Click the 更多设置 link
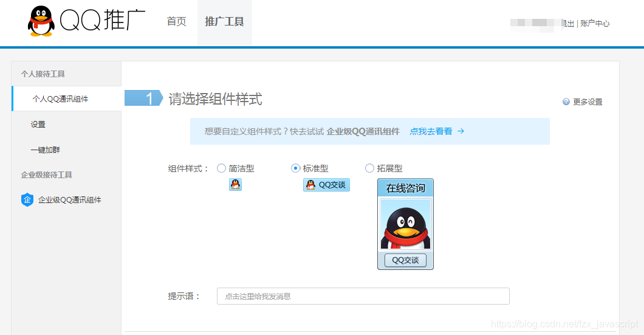The width and height of the screenshot is (644, 335). (x=587, y=102)
